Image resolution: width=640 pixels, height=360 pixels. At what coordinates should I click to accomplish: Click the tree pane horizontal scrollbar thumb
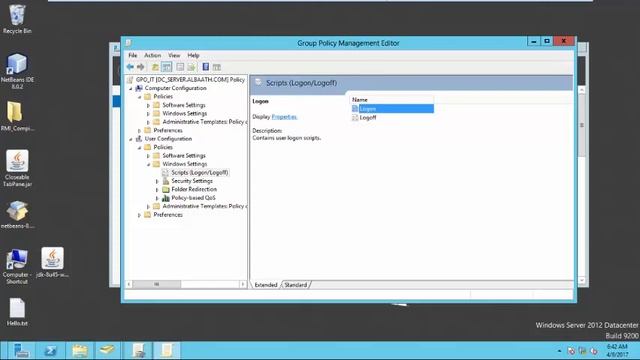pyautogui.click(x=157, y=284)
